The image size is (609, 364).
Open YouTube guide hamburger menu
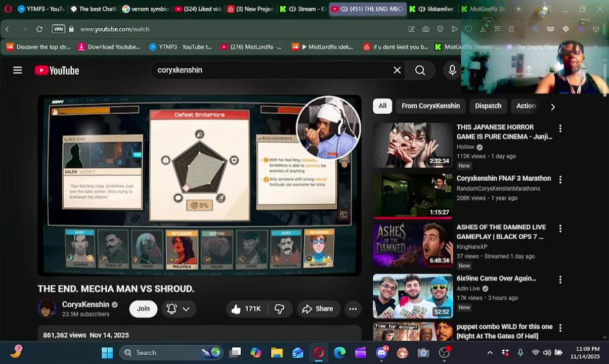(18, 70)
